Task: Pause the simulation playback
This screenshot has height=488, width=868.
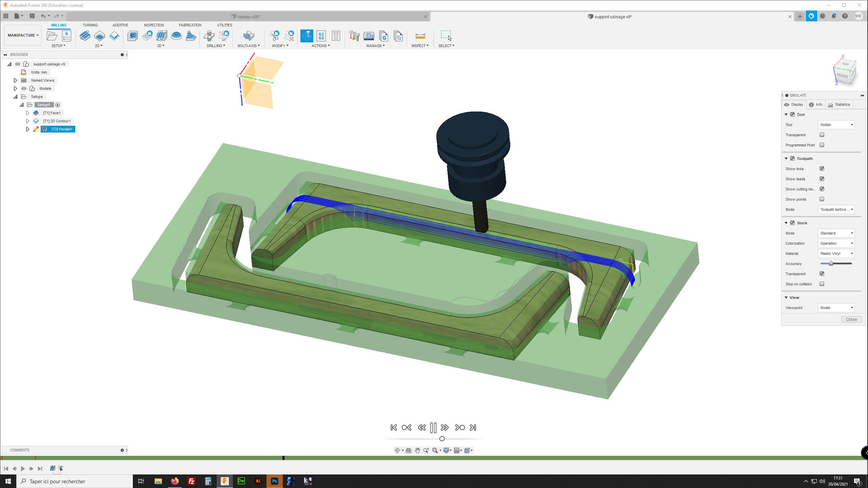Action: [433, 428]
